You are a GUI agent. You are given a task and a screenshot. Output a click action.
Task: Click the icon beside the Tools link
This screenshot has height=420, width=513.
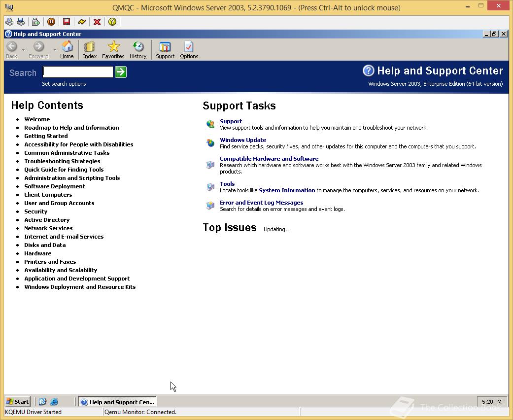tap(210, 187)
